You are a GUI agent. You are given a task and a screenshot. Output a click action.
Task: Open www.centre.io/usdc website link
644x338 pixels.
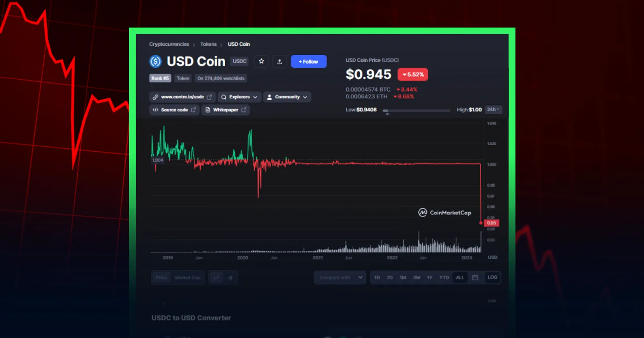(x=182, y=97)
